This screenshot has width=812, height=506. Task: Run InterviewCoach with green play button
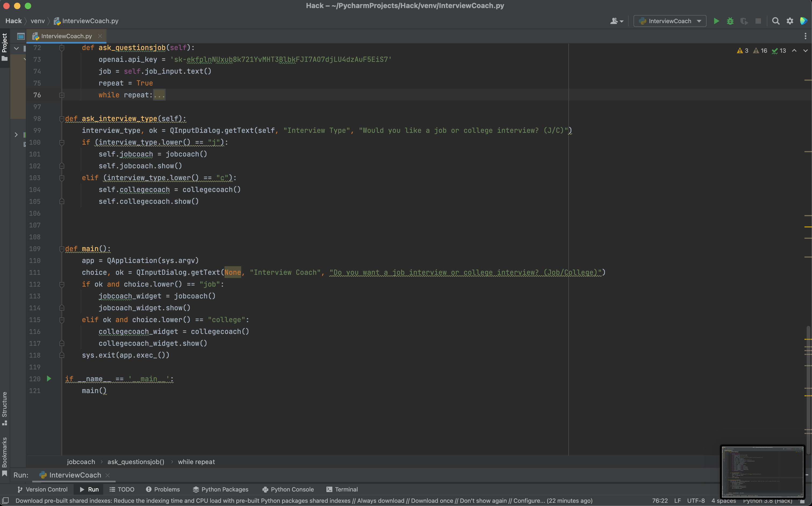(716, 21)
